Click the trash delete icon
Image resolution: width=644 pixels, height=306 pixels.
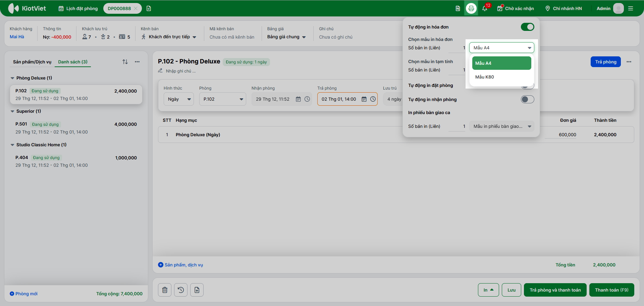coord(165,290)
